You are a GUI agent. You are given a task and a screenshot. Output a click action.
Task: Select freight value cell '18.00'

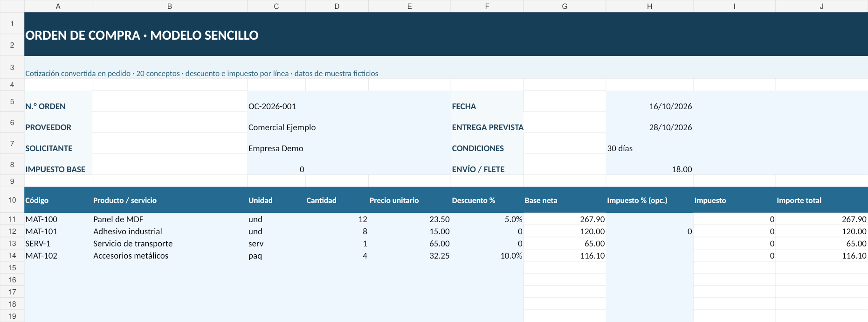650,164
